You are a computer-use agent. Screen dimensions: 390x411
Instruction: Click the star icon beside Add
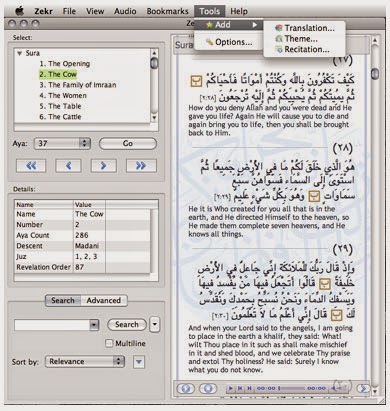click(209, 25)
